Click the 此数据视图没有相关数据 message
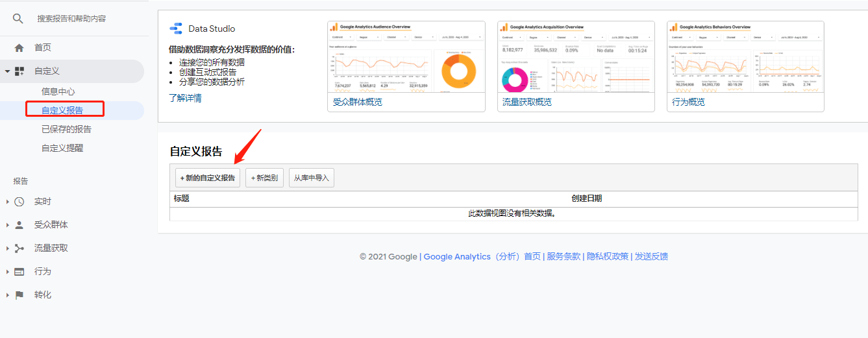868x338 pixels. [512, 213]
